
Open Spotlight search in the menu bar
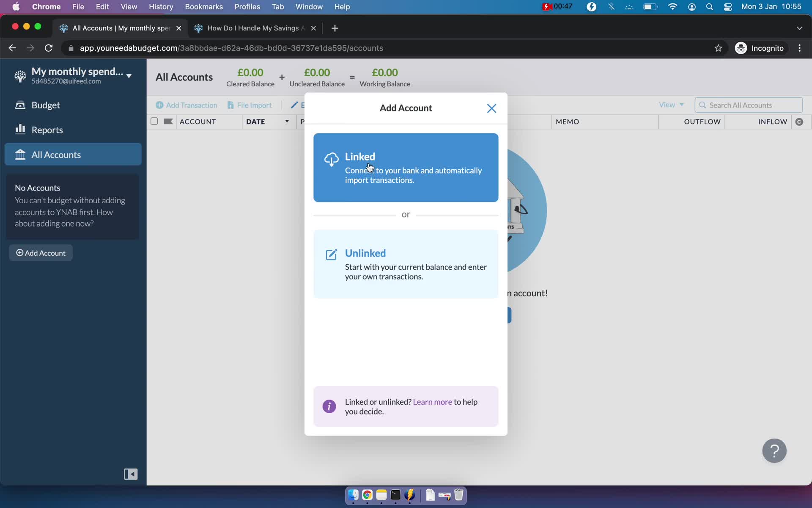point(710,6)
